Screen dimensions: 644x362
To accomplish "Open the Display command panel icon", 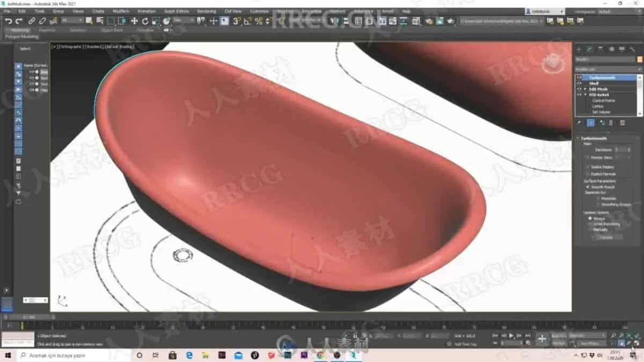I will click(x=622, y=49).
